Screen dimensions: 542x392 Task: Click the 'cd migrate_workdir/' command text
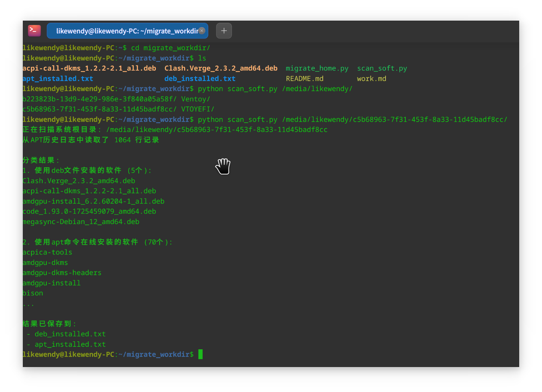pyautogui.click(x=170, y=48)
